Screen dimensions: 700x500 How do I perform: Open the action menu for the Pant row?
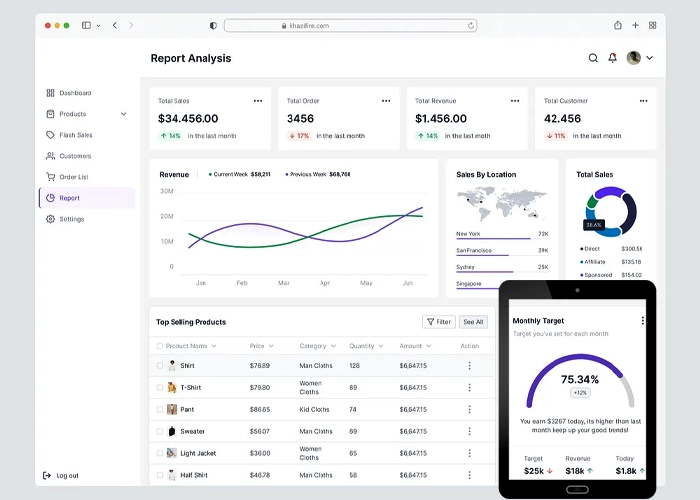point(470,409)
